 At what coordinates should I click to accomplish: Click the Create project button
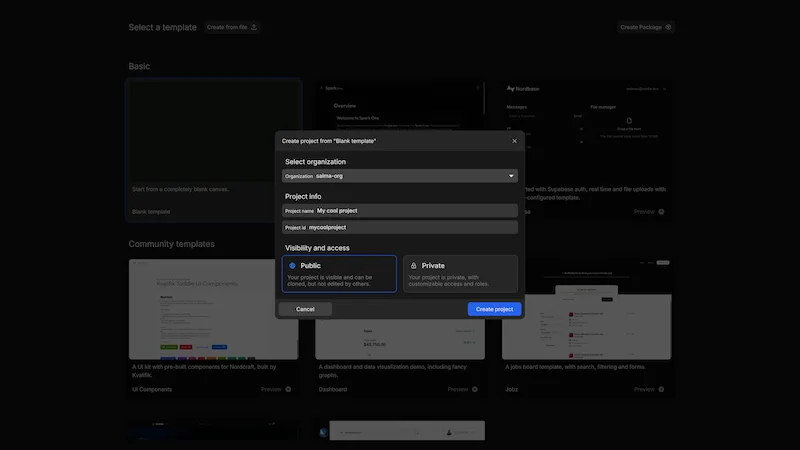coord(494,309)
